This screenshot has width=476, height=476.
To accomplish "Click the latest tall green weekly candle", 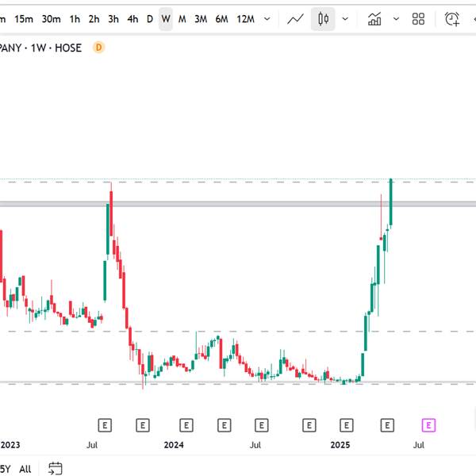I will pos(391,202).
